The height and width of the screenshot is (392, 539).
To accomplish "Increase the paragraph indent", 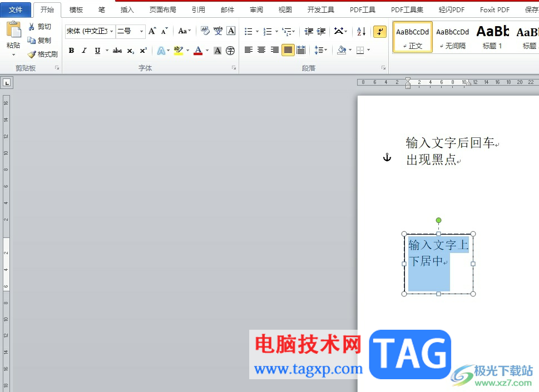I will 321,32.
